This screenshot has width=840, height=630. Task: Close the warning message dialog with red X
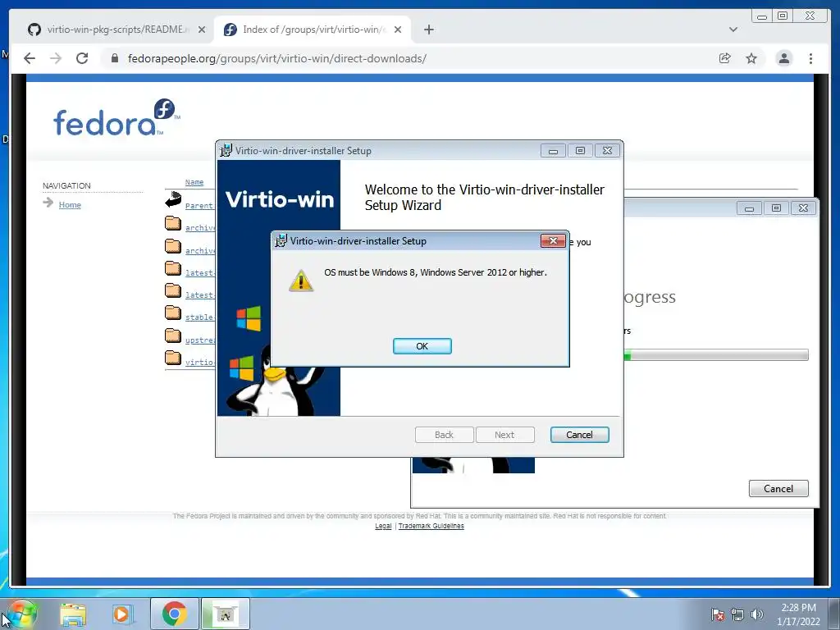553,240
